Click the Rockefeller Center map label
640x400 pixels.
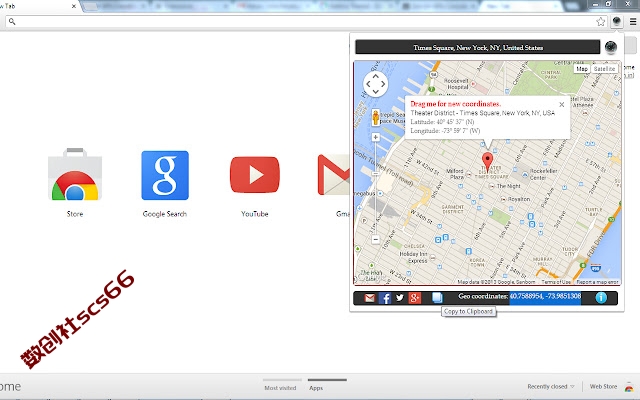(x=543, y=174)
